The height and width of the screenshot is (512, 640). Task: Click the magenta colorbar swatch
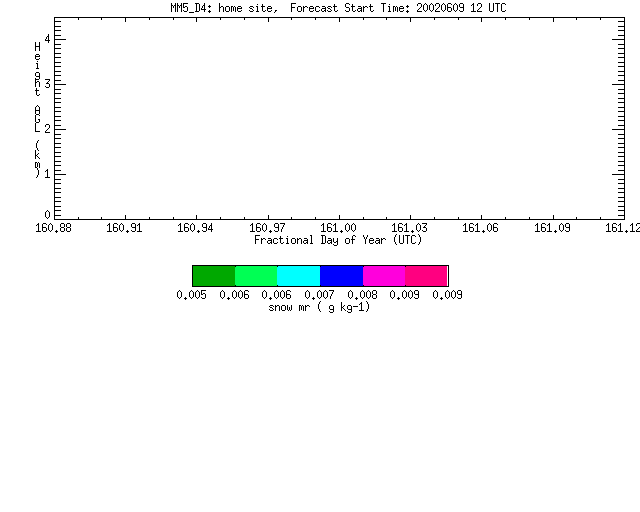click(x=384, y=276)
